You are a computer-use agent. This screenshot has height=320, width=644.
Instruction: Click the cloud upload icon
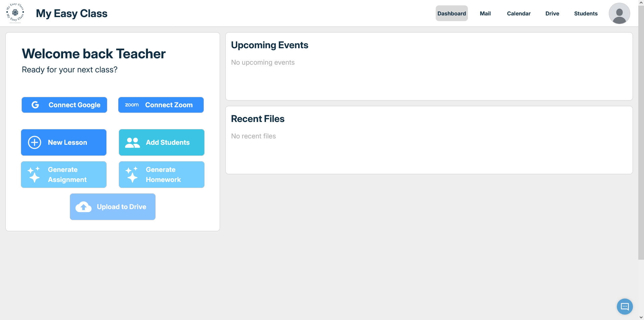[x=84, y=207]
